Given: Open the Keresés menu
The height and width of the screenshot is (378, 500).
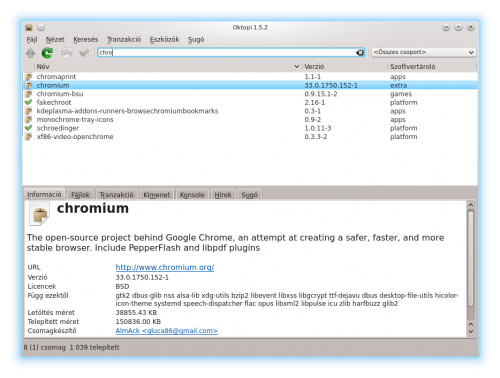Looking at the screenshot, I should 86,39.
